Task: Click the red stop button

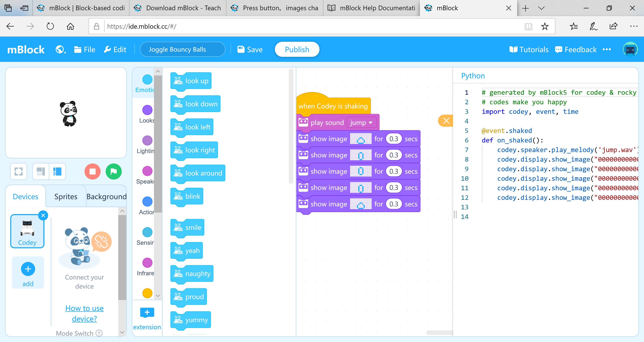Action: coord(92,172)
